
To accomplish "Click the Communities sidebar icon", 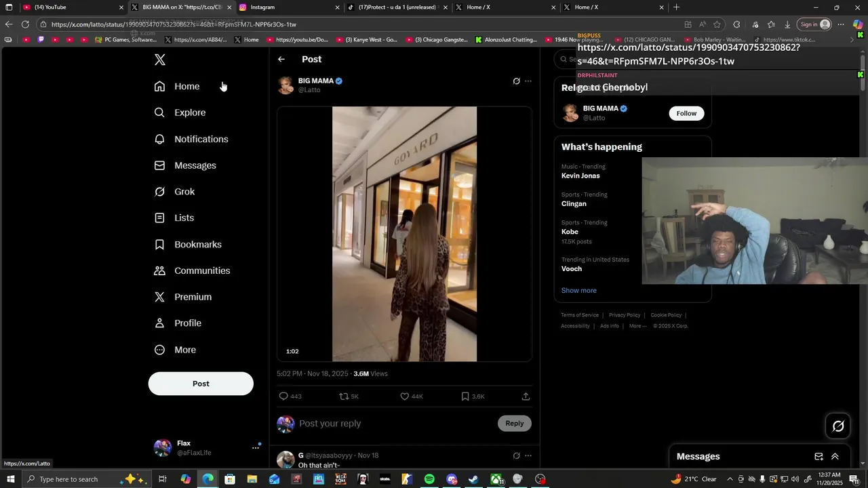I will click(159, 270).
